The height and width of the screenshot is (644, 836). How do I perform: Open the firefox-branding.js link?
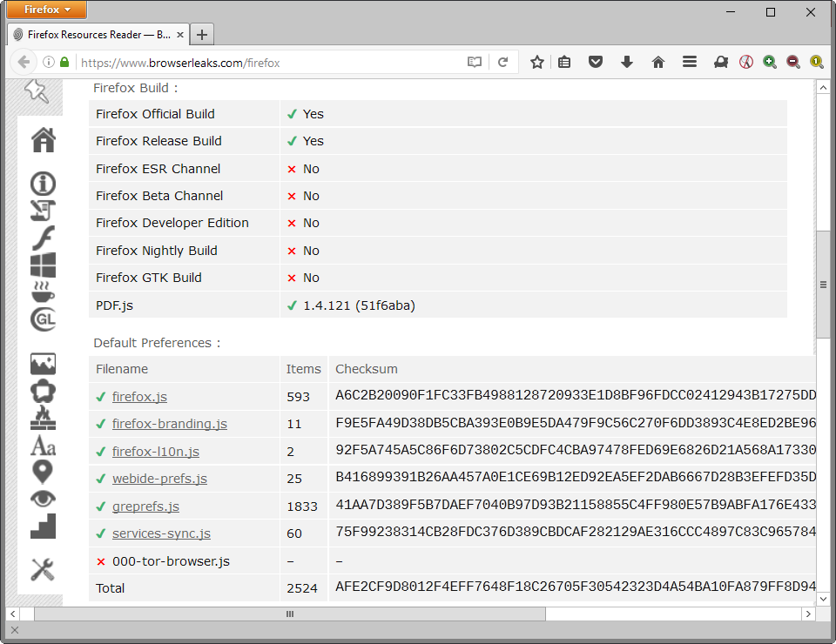point(170,424)
